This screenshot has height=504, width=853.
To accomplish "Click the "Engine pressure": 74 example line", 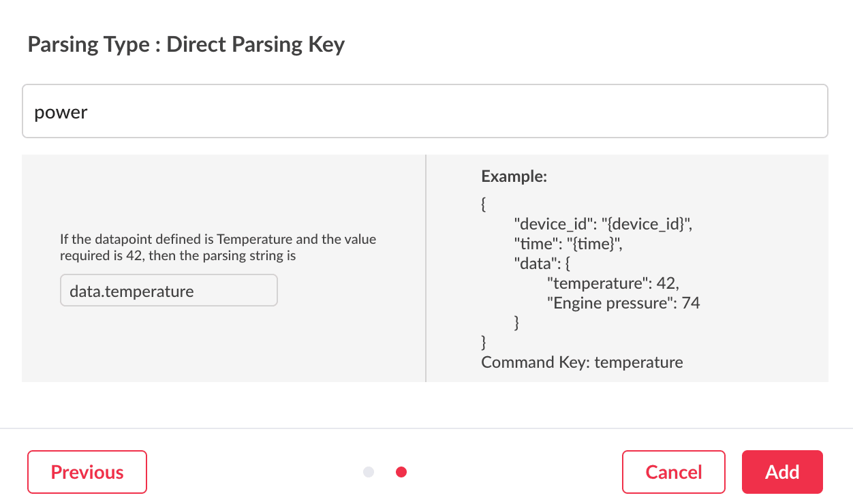I will 623,303.
